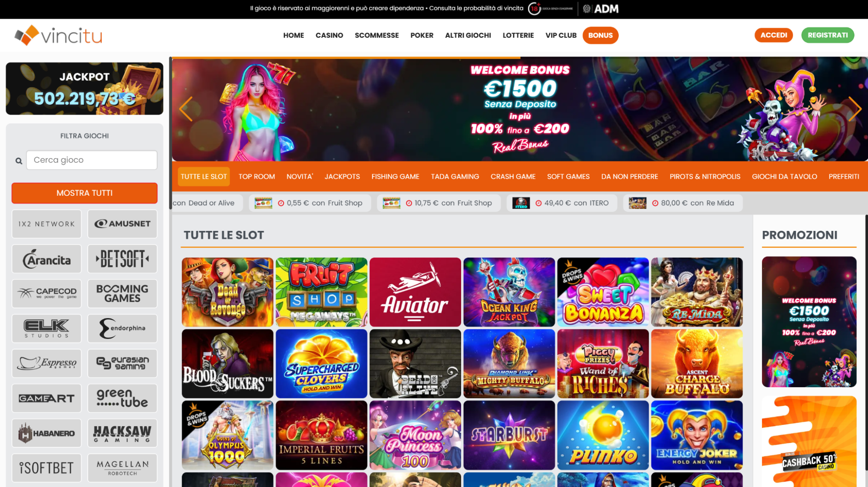868x487 pixels.
Task: Filter games by Habanero logo
Action: 46,433
